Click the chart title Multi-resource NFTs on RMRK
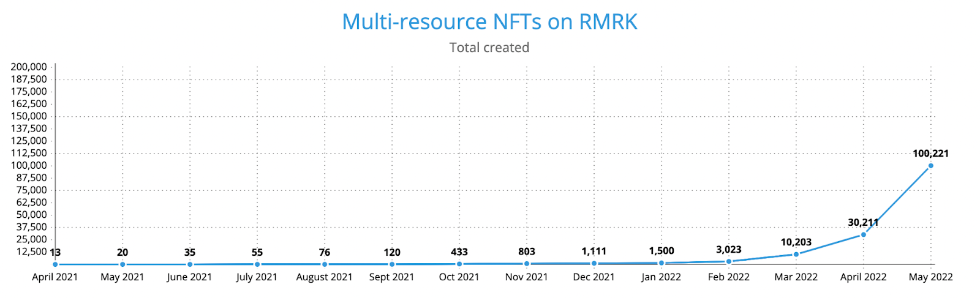Image resolution: width=980 pixels, height=298 pixels. click(x=489, y=21)
